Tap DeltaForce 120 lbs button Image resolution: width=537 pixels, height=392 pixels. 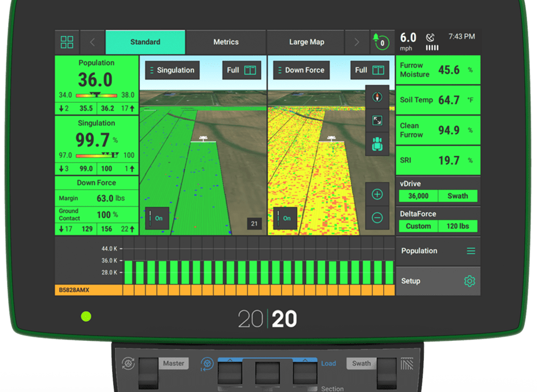click(x=457, y=226)
